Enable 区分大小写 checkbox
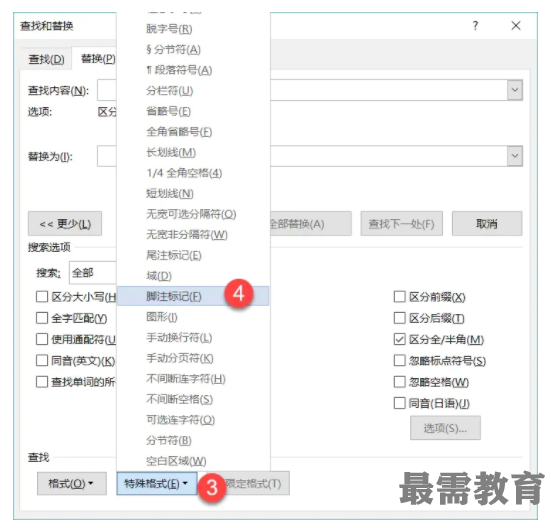The image size is (551, 528). pyautogui.click(x=42, y=297)
